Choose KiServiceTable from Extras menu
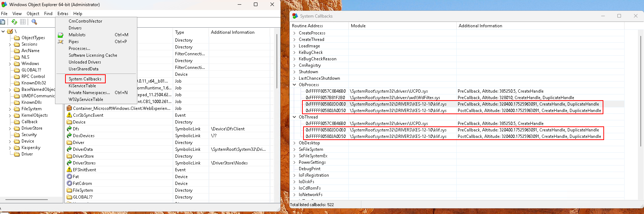 [x=82, y=86]
